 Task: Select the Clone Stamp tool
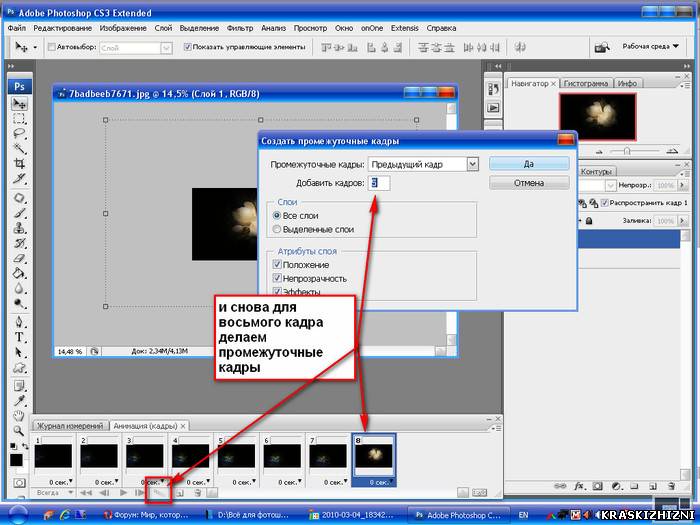pos(19,228)
